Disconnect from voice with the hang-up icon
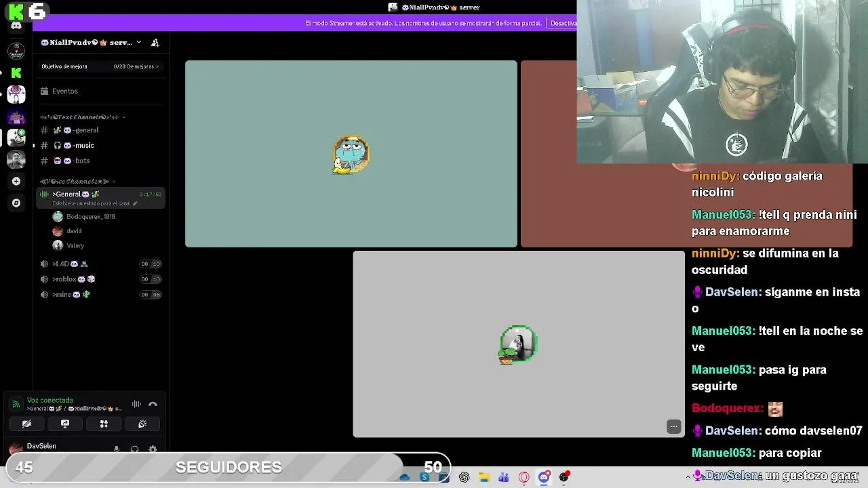Screen dimensions: 868x488 tap(153, 404)
